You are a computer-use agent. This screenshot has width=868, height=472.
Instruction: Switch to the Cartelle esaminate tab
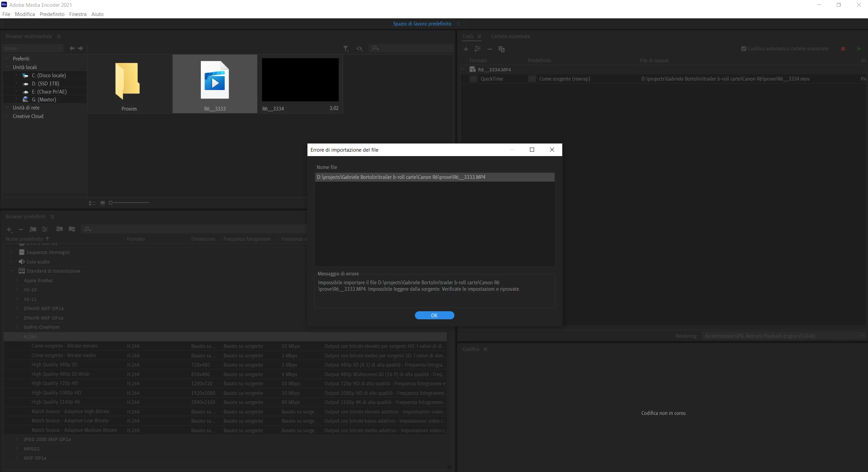(x=510, y=36)
